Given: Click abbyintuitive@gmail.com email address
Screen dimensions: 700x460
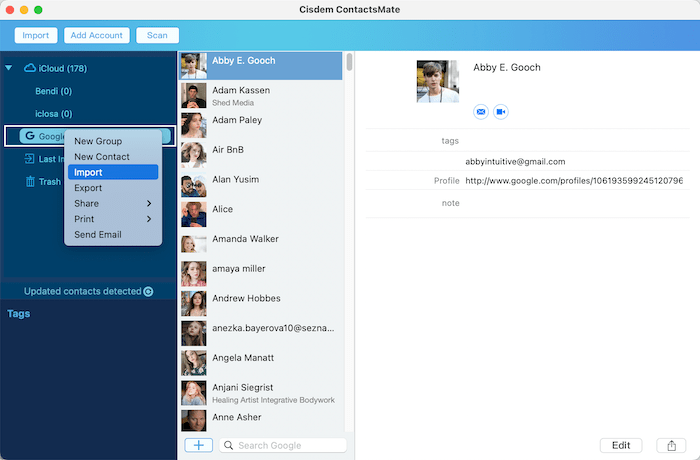Looking at the screenshot, I should coord(515,162).
